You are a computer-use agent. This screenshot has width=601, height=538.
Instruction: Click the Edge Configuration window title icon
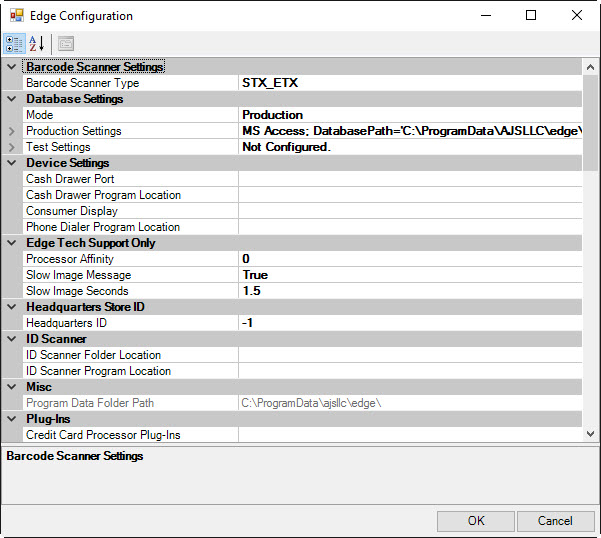17,16
